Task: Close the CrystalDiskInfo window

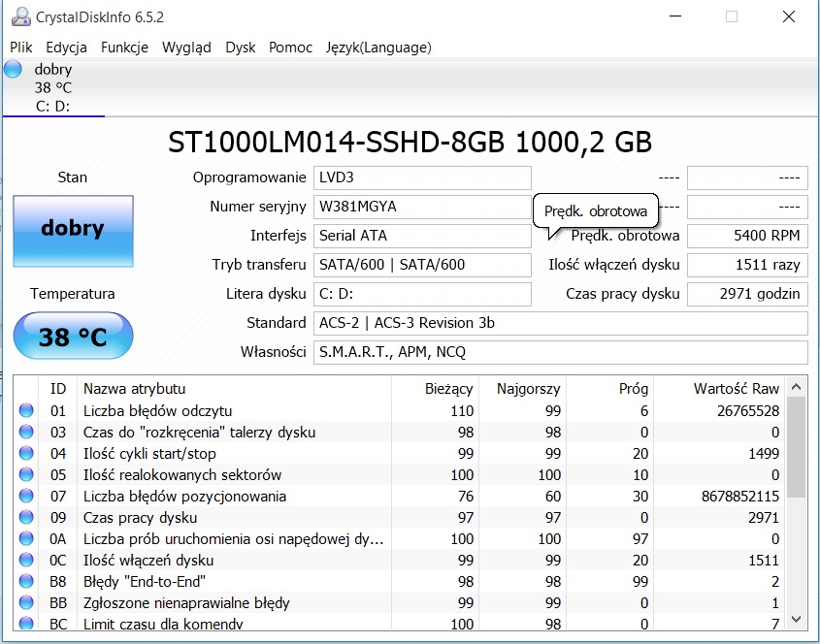Action: (x=789, y=16)
